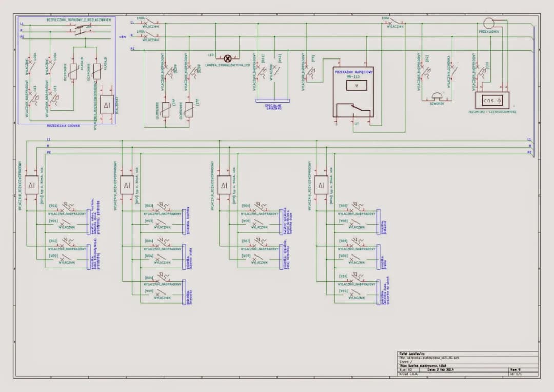Click the DZWONEK bell symbol
Viewport: 554px width, 392px height.
tap(436, 96)
